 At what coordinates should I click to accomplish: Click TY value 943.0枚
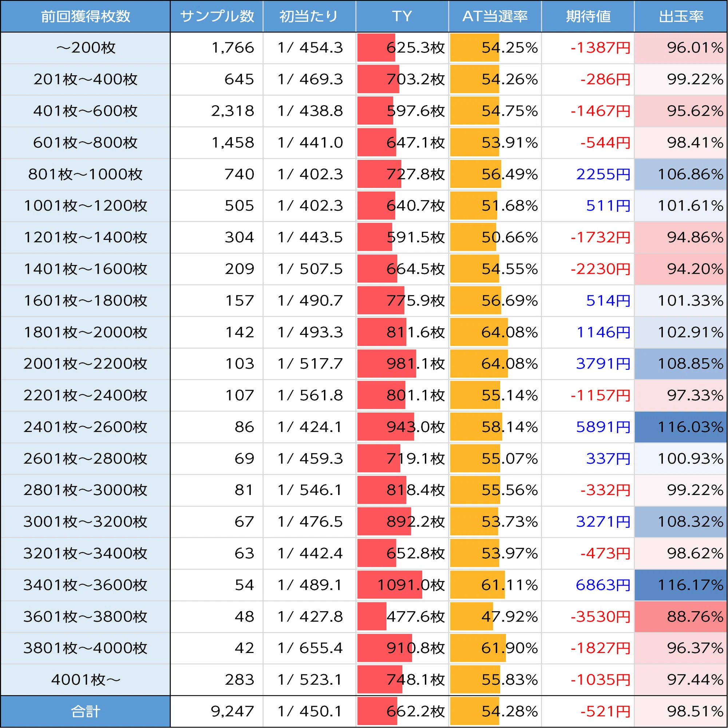(416, 427)
